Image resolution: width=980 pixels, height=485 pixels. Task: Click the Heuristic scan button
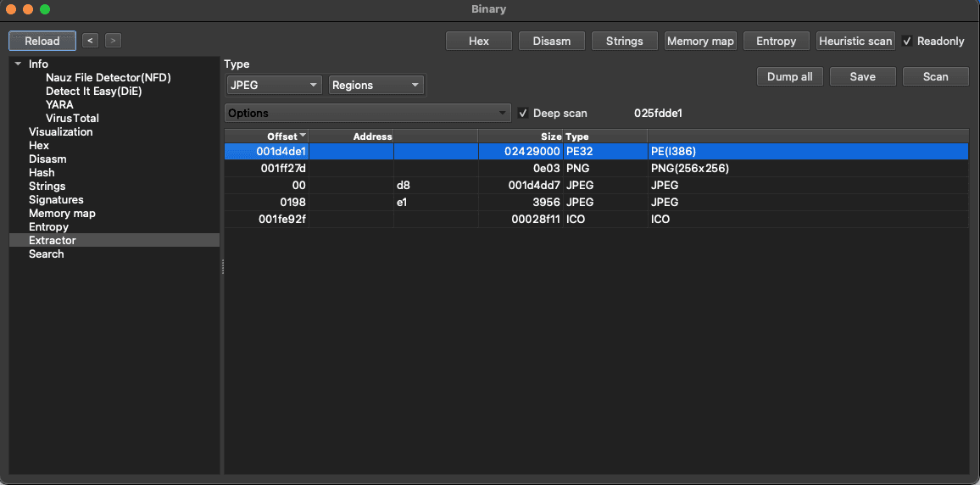[855, 41]
